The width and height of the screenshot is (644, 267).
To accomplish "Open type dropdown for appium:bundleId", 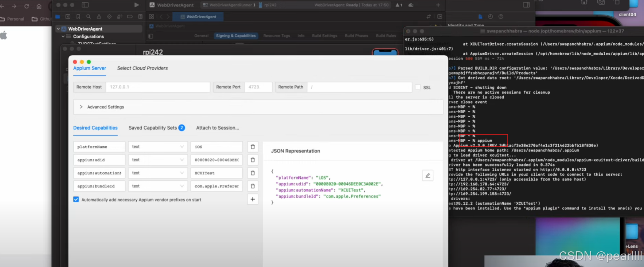I will (158, 186).
